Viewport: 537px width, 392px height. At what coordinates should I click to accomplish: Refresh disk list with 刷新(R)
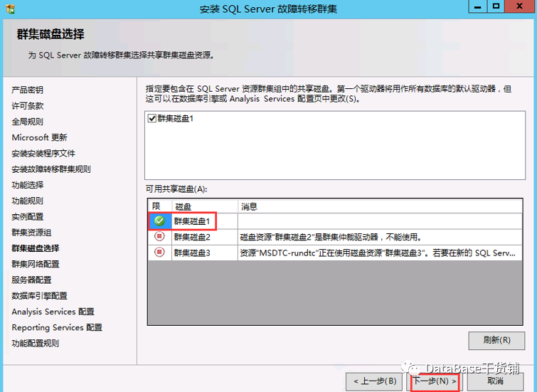(x=496, y=340)
